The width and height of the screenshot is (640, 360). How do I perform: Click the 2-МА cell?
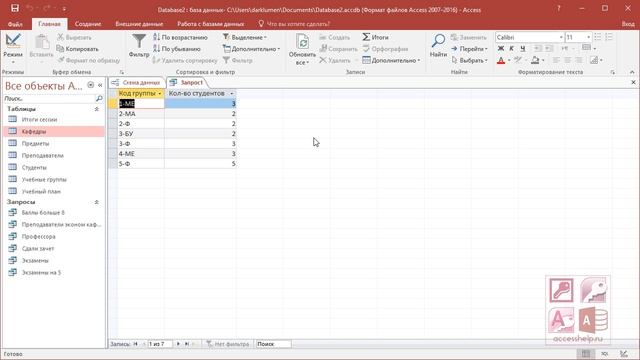pyautogui.click(x=141, y=114)
